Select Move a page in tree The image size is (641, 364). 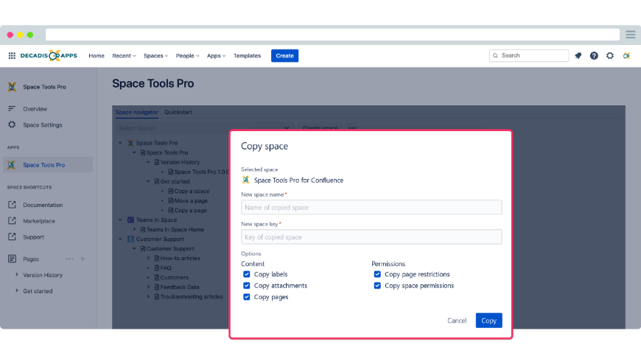[191, 200]
